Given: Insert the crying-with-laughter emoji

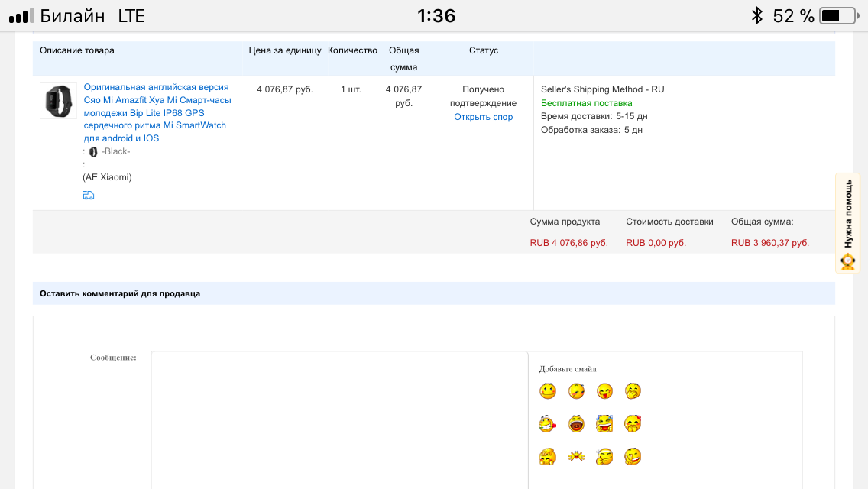Looking at the screenshot, I should tap(604, 424).
